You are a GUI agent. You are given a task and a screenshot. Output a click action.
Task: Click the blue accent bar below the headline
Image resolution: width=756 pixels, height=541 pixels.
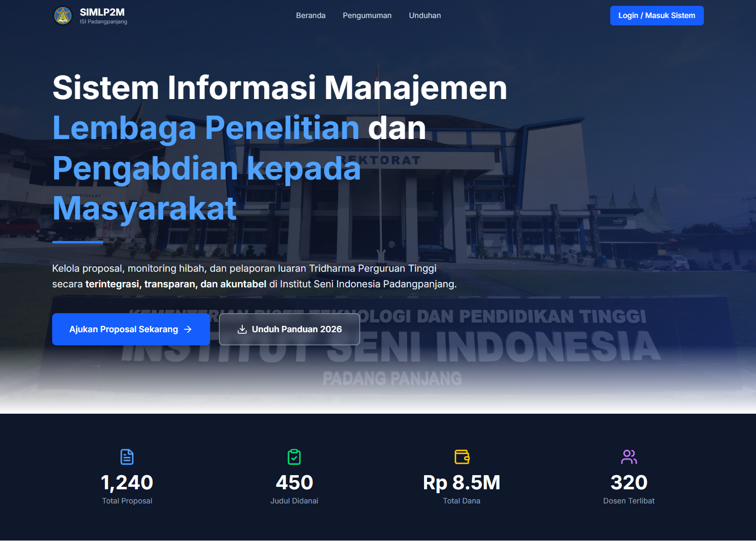78,241
